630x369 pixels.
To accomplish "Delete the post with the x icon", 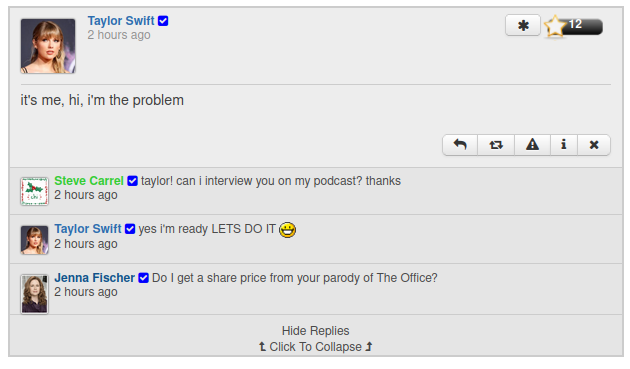I will pyautogui.click(x=594, y=145).
